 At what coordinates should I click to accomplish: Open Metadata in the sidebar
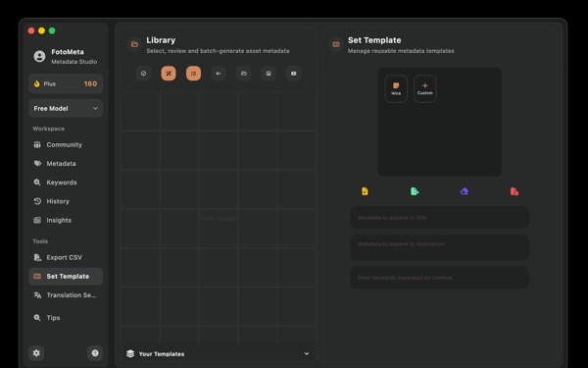[66, 164]
